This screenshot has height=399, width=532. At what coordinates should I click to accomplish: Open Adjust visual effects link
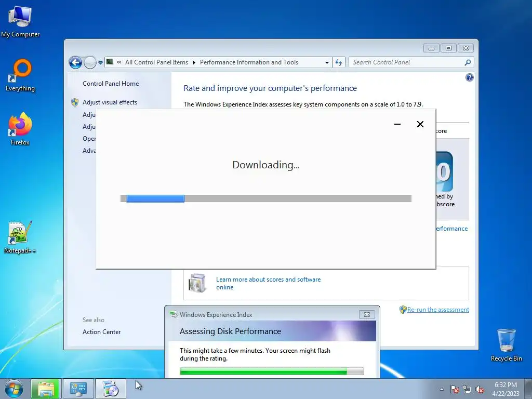click(x=110, y=102)
